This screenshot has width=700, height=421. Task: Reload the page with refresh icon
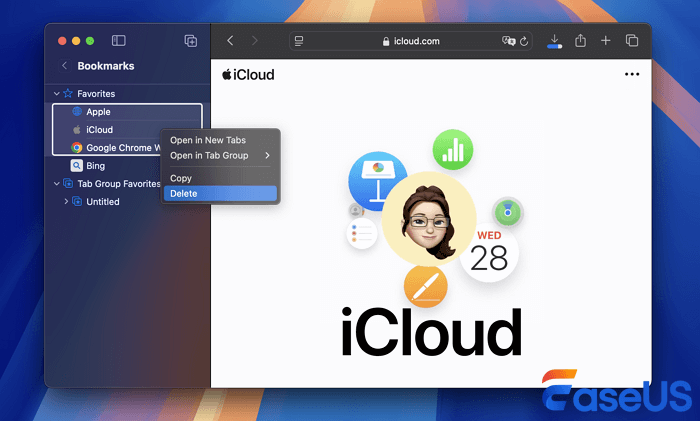(525, 41)
